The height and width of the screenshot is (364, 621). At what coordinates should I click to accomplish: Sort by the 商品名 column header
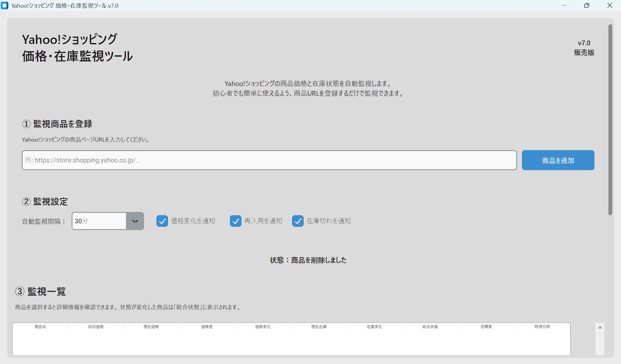click(40, 326)
